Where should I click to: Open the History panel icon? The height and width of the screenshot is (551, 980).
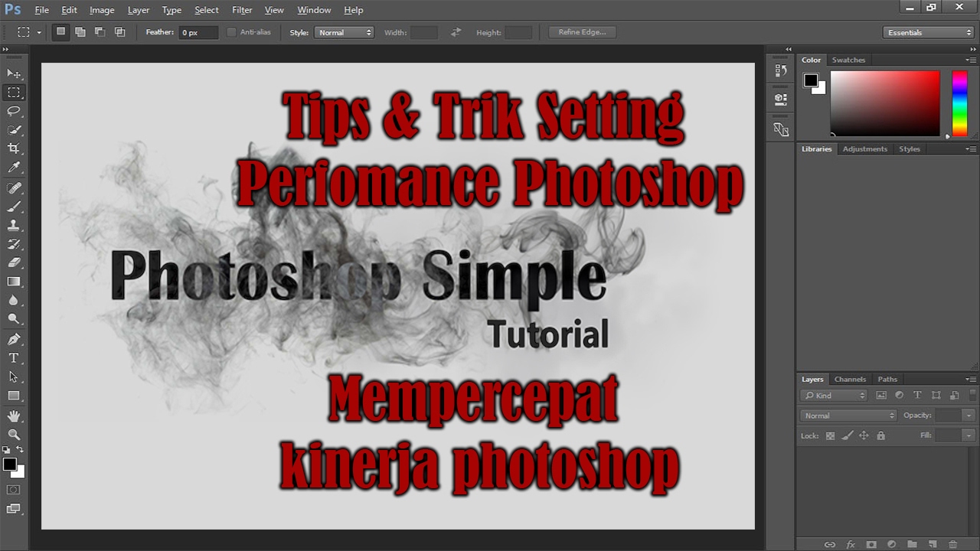tap(781, 71)
